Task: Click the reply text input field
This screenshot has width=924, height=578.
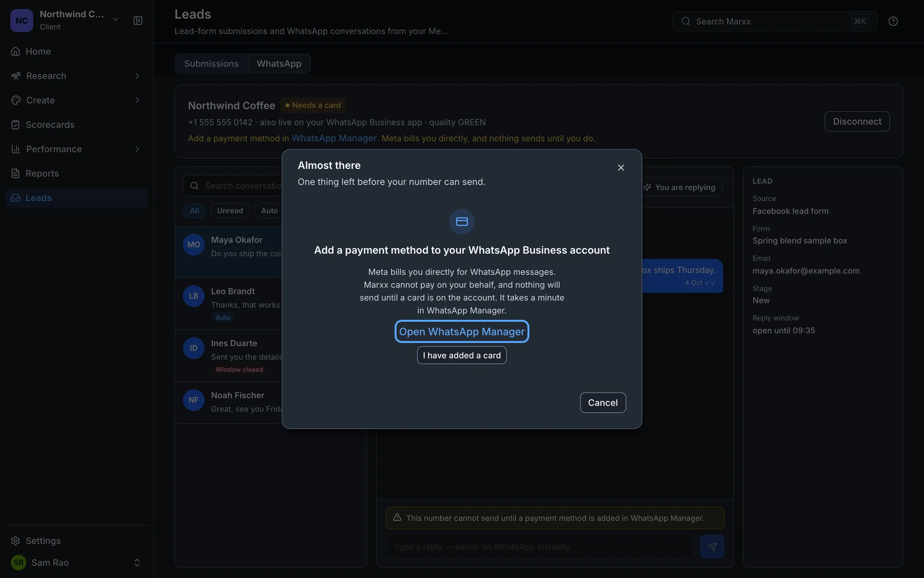Action: (539, 546)
